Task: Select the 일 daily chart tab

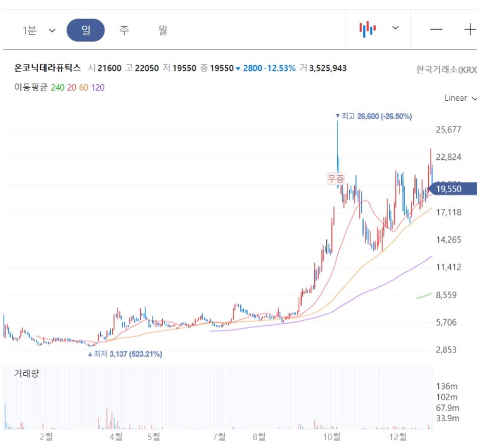Action: pyautogui.click(x=86, y=30)
